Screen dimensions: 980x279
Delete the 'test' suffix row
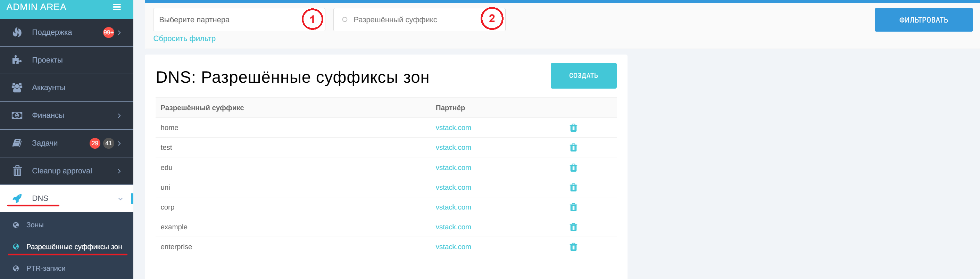pyautogui.click(x=573, y=148)
